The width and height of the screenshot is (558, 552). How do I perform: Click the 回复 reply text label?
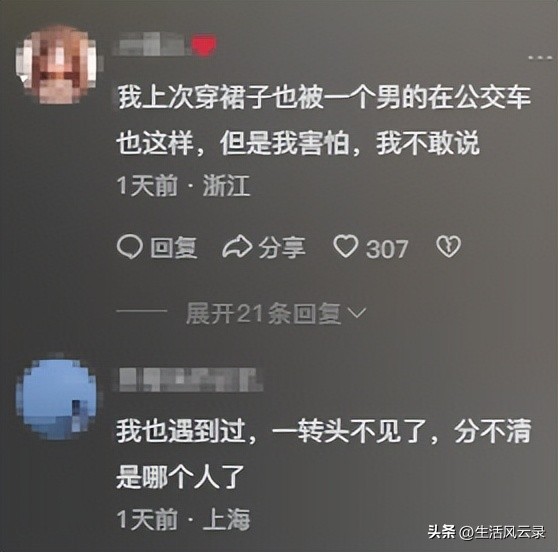pos(174,247)
